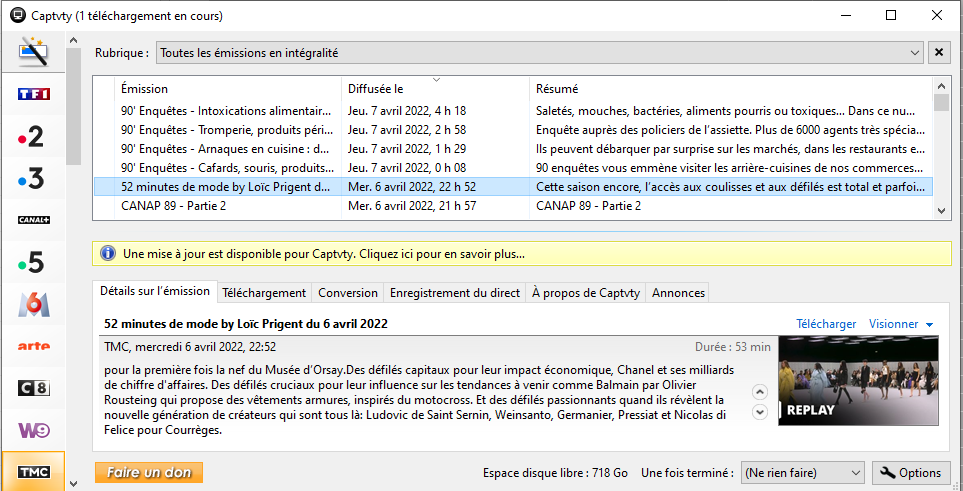Switch to the Conversion tab
Screen dimensions: 963x491
click(348, 293)
